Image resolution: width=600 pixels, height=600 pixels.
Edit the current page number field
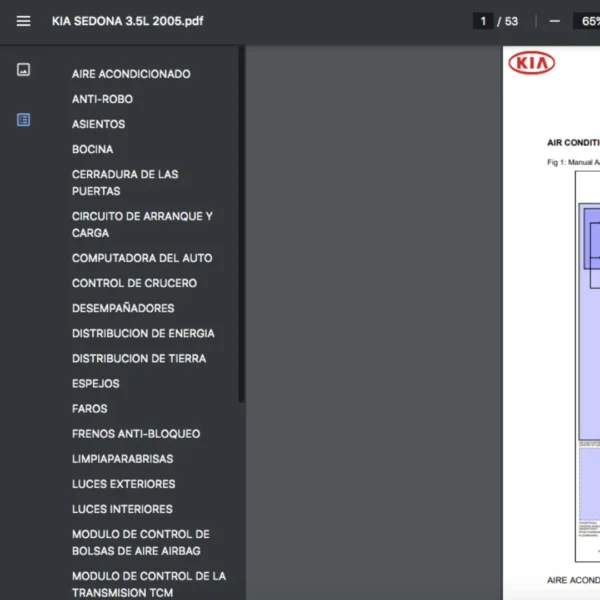[483, 21]
